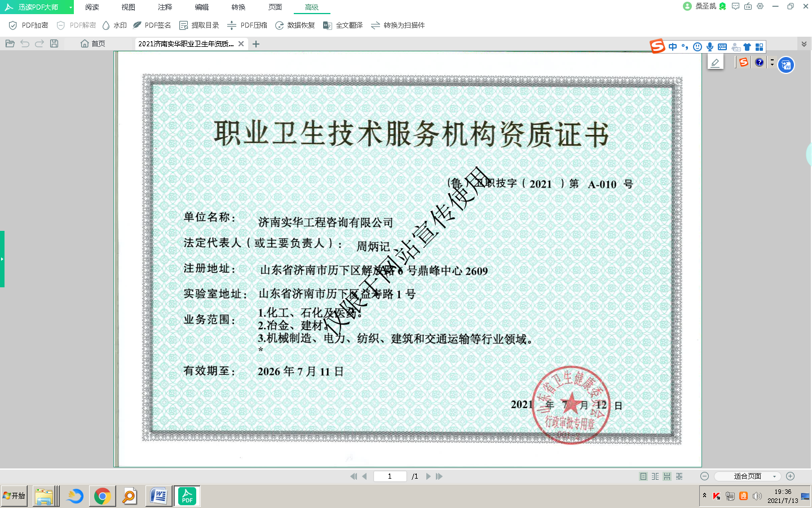The height and width of the screenshot is (508, 812).
Task: Click 转换为扫描件 convert to scan tool
Action: coord(398,25)
